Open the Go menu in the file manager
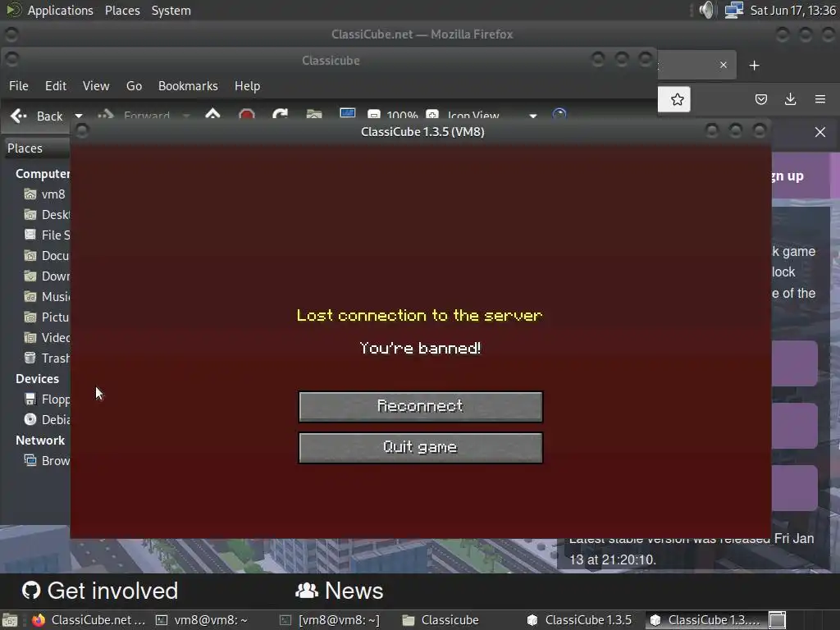840x630 pixels. pyautogui.click(x=134, y=85)
